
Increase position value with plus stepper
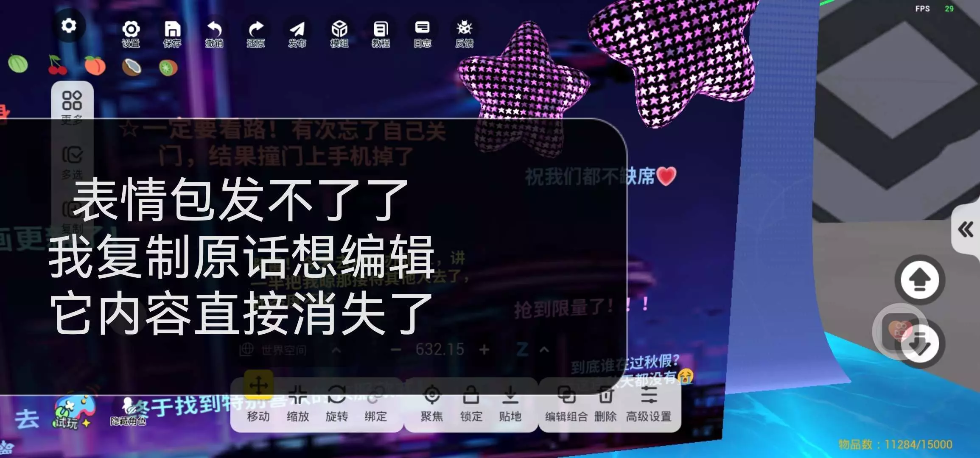[x=484, y=350]
